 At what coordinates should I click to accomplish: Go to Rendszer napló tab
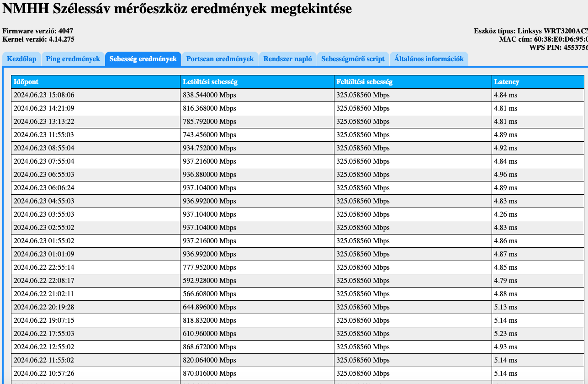(287, 59)
